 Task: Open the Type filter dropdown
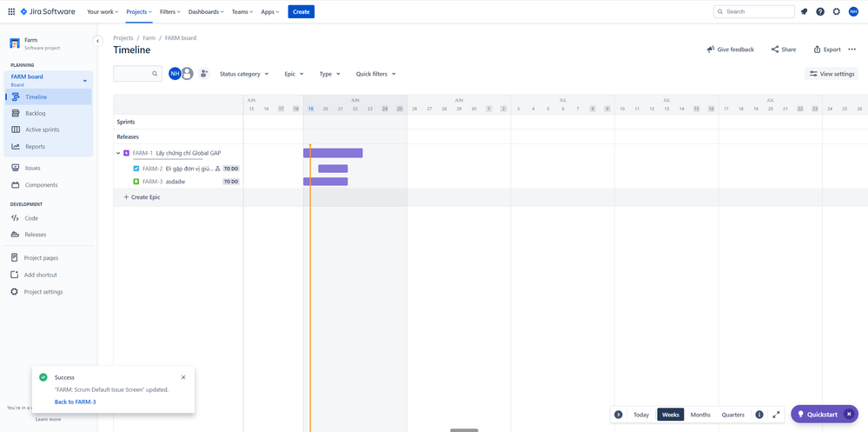(x=329, y=74)
